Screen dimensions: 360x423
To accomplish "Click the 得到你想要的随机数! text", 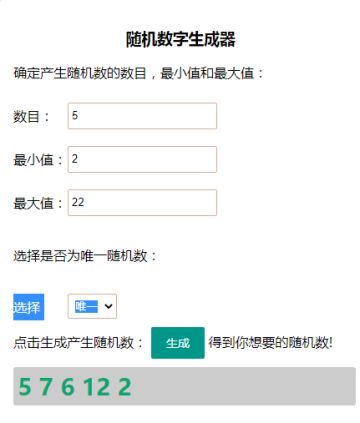I will (x=271, y=343).
